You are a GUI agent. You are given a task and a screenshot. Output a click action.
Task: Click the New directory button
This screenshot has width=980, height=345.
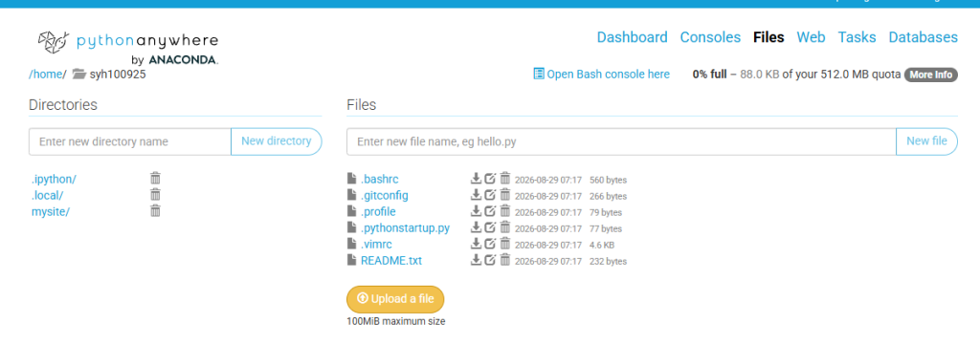(x=277, y=141)
